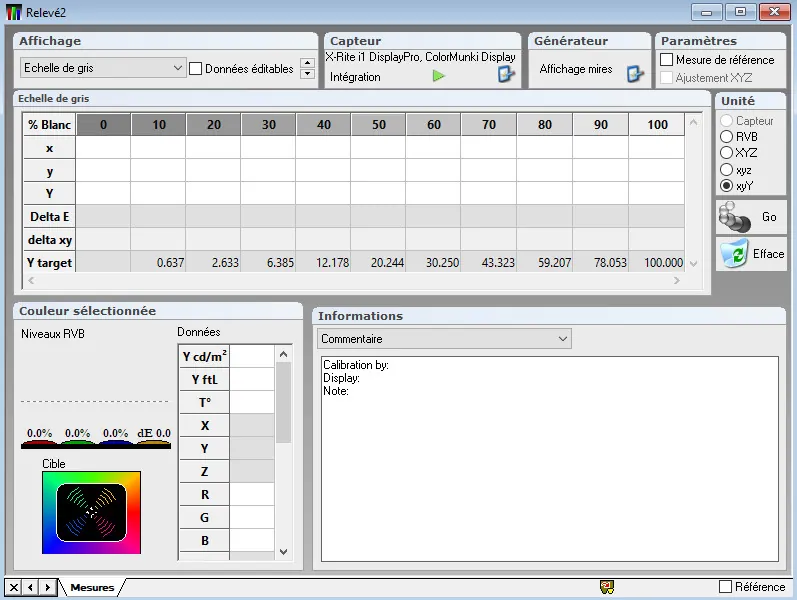Click the Données list vertical scrollbar thumb
This screenshot has width=797, height=600.
(284, 402)
